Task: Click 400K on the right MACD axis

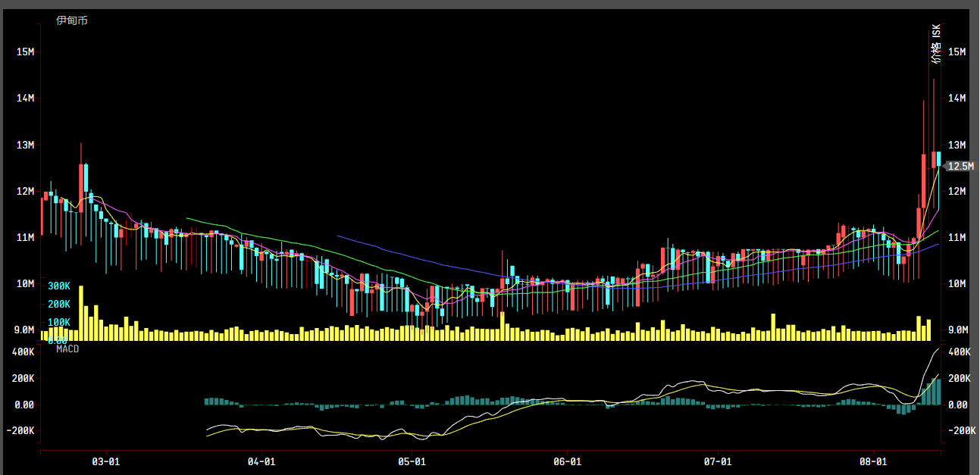Action: 960,352
